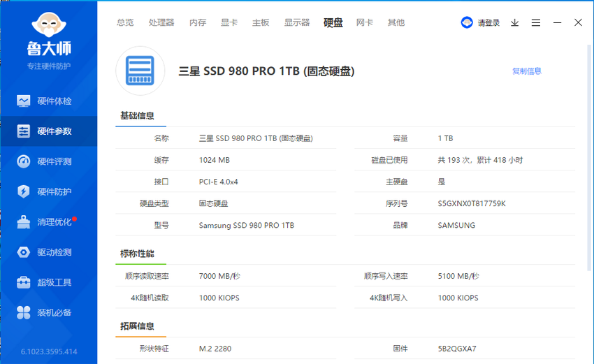
Task: Click the model value Samsung SSD 980 PRO 1TB
Action: 247,226
